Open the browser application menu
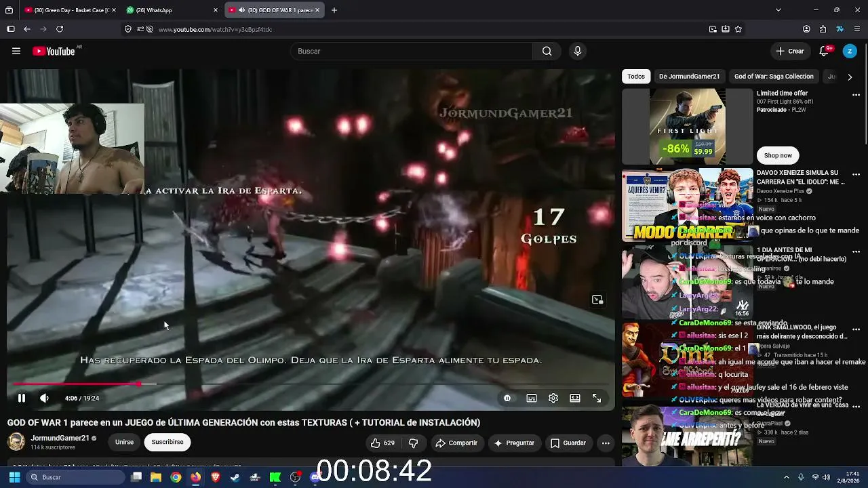Viewport: 868px width, 488px height. click(x=857, y=29)
